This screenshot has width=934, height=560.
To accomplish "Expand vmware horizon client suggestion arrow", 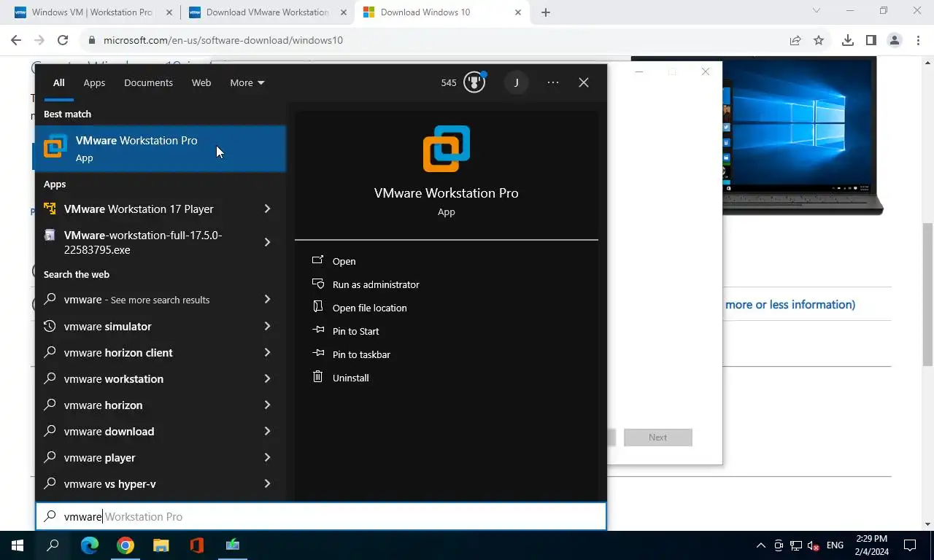I will [267, 352].
